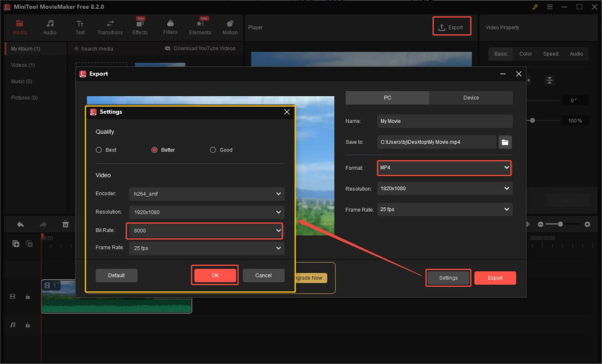
Task: Select the Better quality radio button
Action: point(155,150)
